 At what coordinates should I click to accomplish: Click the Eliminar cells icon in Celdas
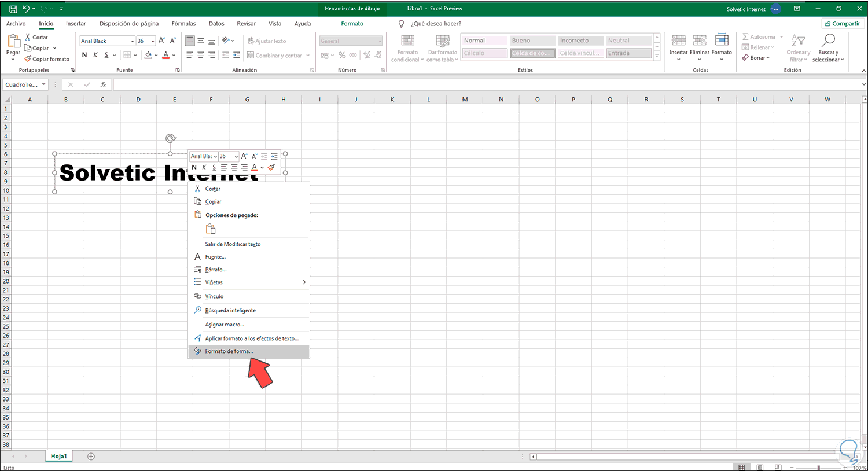click(x=700, y=41)
